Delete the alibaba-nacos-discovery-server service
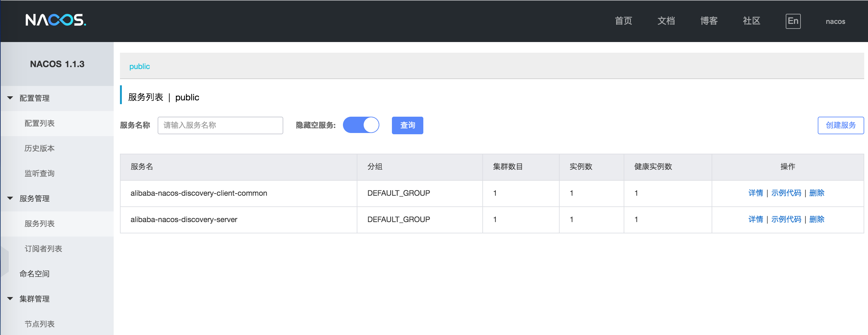 click(x=816, y=219)
